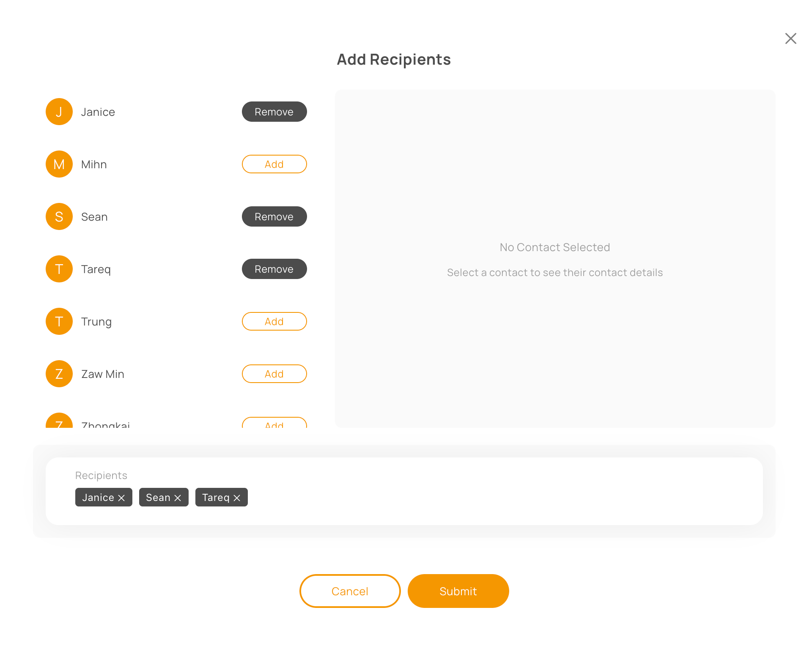
Task: Click Zaw Min's Z avatar
Action: point(59,374)
